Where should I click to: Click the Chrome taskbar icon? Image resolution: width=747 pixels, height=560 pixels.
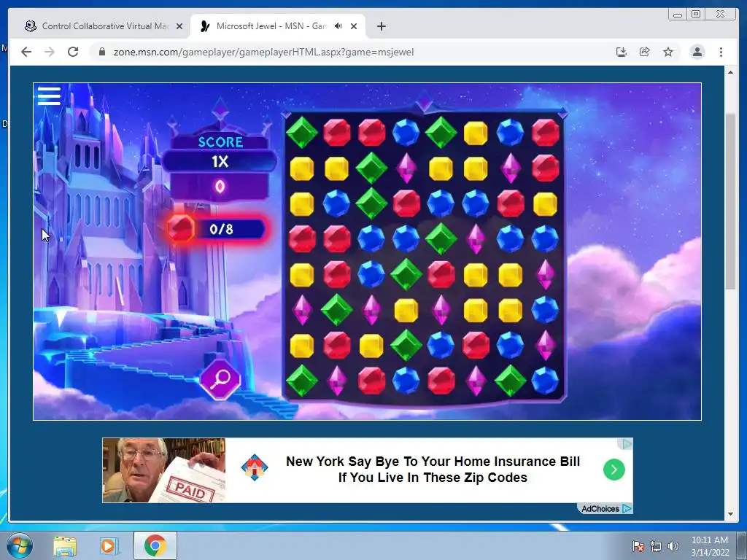155,545
